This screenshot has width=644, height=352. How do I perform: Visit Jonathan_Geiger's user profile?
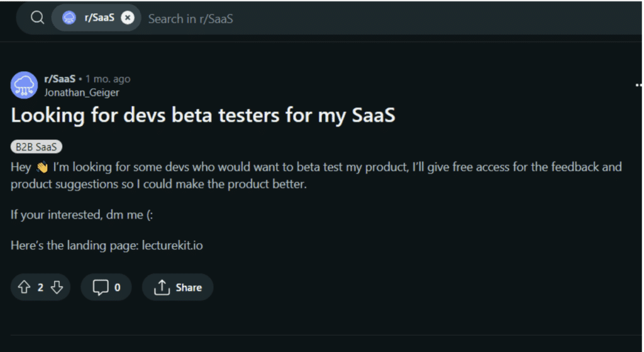(x=82, y=92)
